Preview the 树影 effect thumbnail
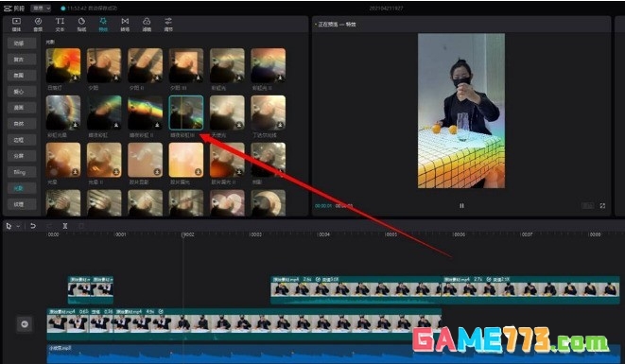Screen dimensions: 625x364 point(269,160)
